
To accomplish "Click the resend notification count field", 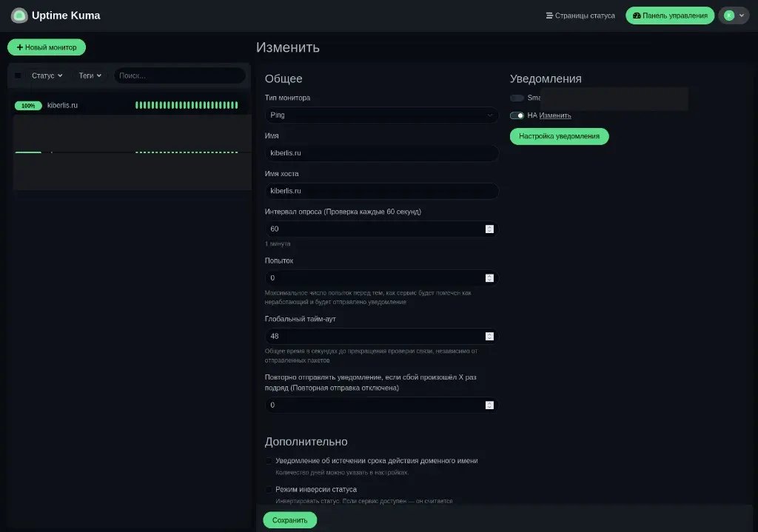I will (381, 405).
